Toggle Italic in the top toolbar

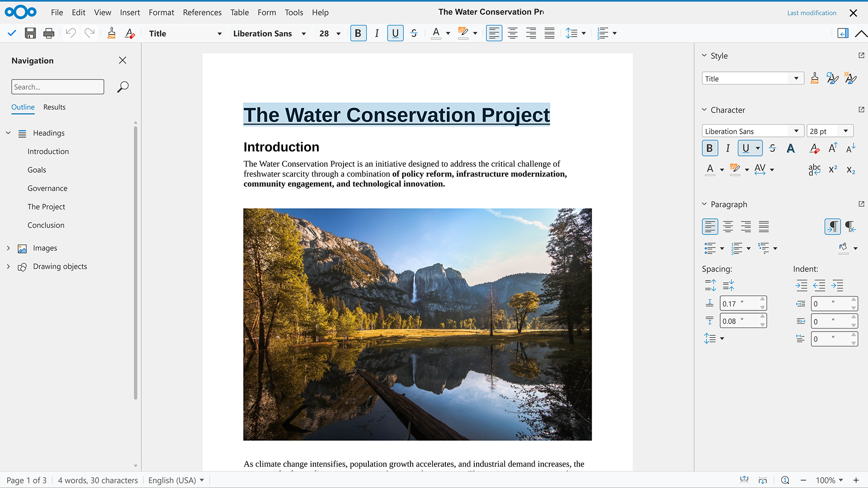click(377, 33)
